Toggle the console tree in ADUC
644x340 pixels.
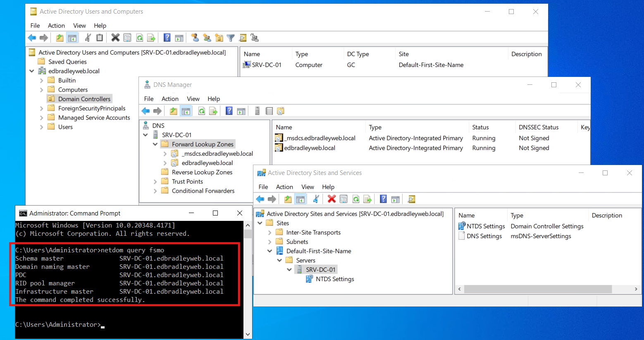coord(72,38)
